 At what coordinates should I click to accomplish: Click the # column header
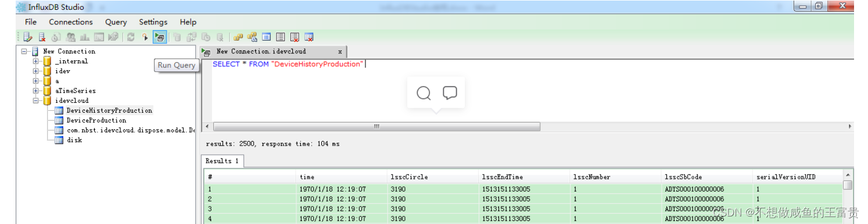(250, 177)
